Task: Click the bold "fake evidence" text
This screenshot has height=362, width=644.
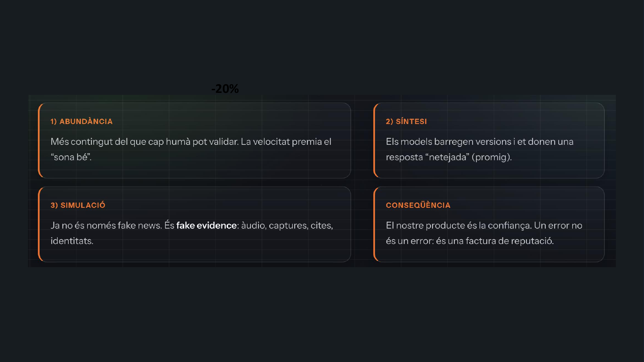Action: tap(207, 225)
